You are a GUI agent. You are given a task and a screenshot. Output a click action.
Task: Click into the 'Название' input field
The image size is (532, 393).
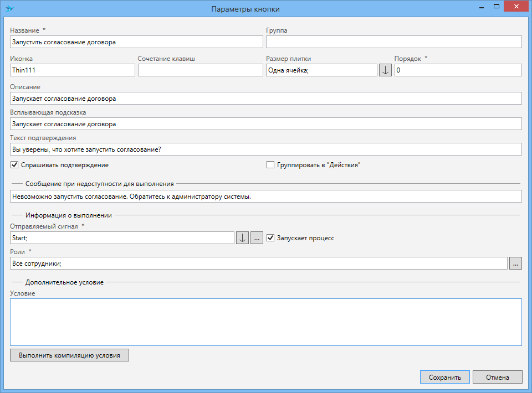pyautogui.click(x=136, y=42)
